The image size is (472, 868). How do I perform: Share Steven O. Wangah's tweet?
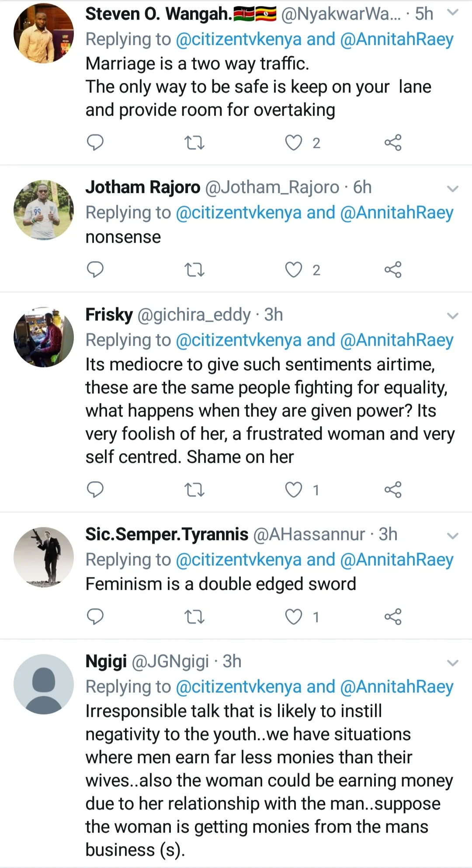coord(393,143)
